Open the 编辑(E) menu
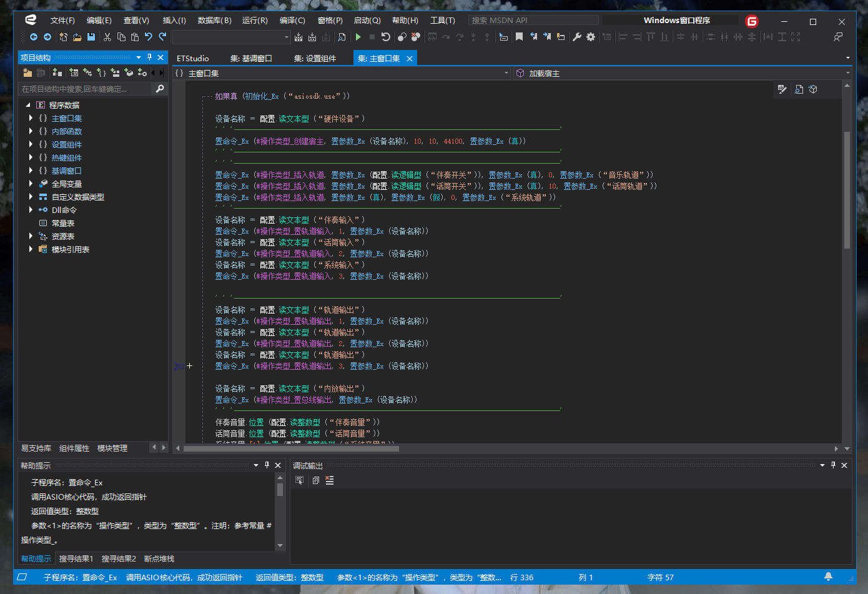868x594 pixels. tap(99, 21)
